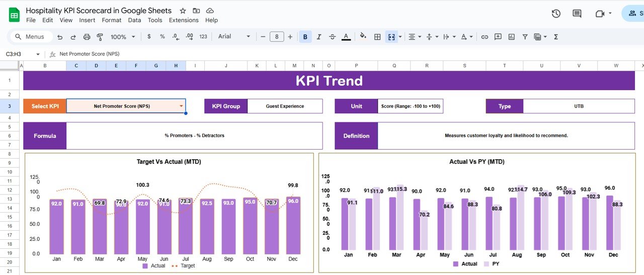644x275 pixels.
Task: Open version history clock icon
Action: click(556, 14)
